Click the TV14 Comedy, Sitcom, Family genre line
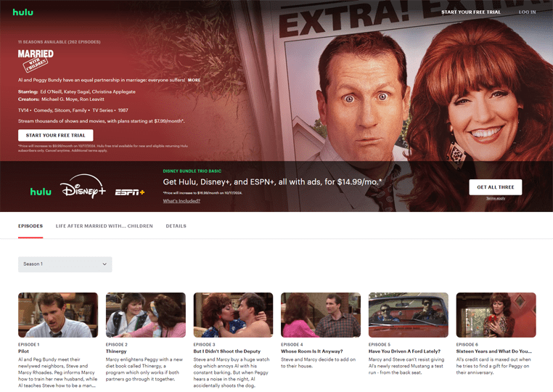Screen dimensions: 553x392 73,110
